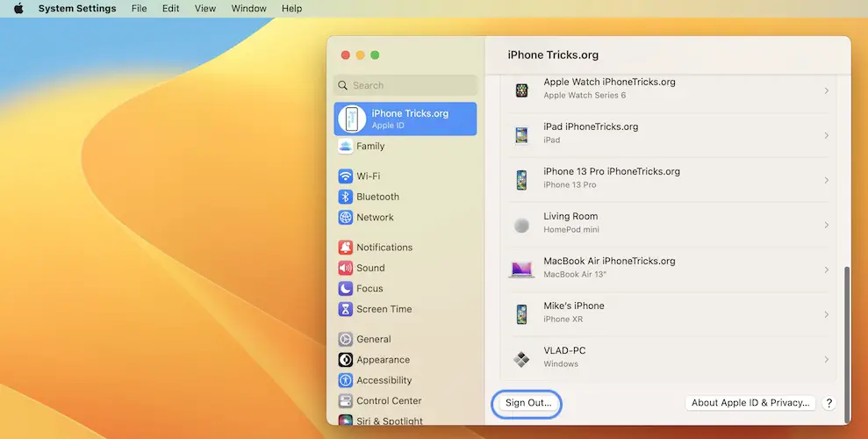Click the vertical scrollbar in device list
Viewport: 868px width, 439px height.
tap(846, 325)
